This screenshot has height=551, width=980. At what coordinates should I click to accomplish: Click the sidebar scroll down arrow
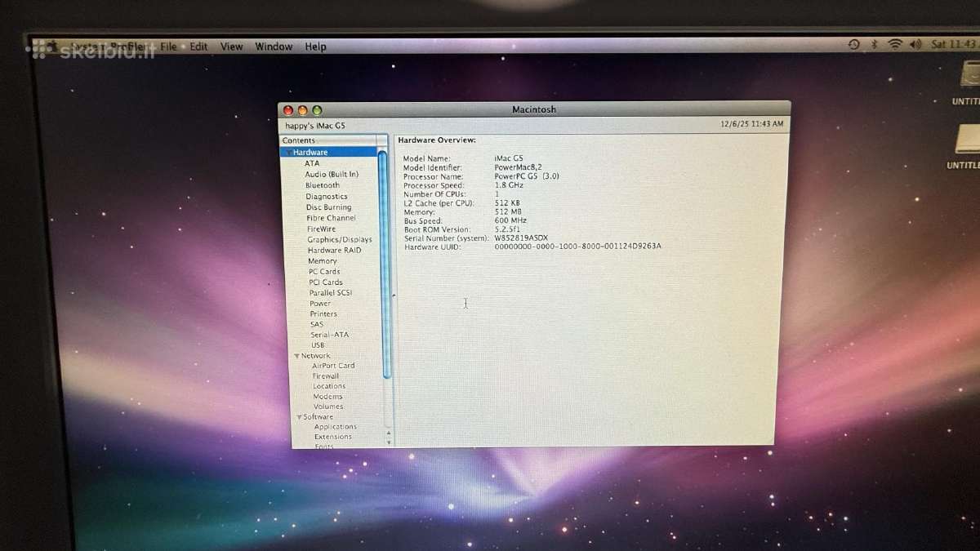click(x=388, y=442)
